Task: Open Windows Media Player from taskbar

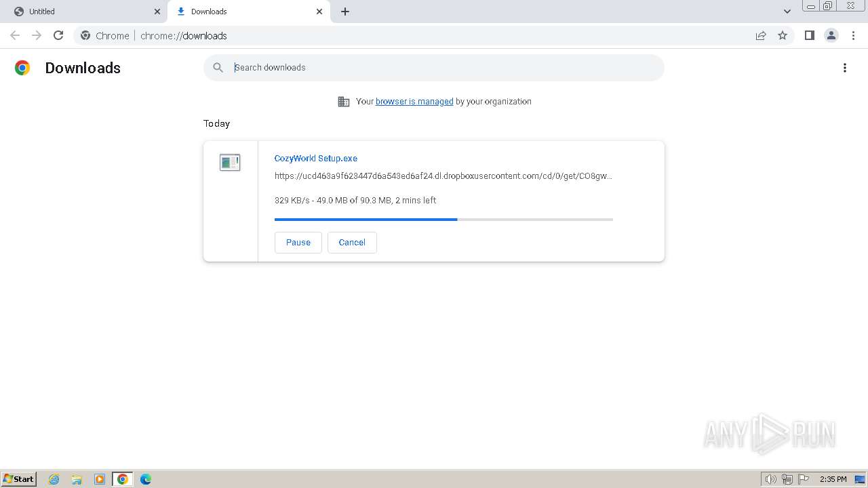Action: (x=100, y=479)
